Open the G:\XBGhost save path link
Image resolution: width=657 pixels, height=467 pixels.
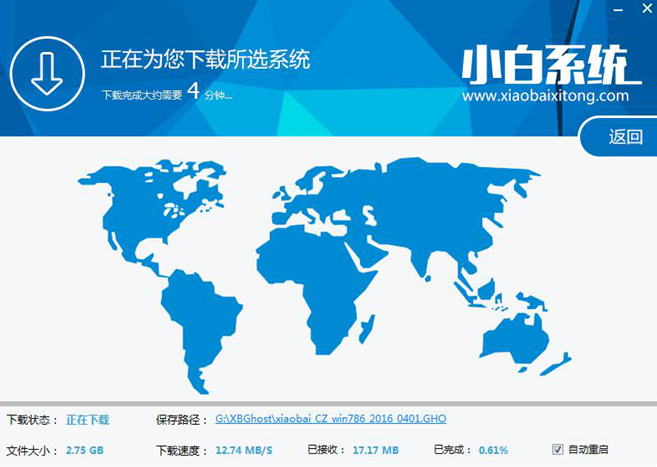[331, 418]
